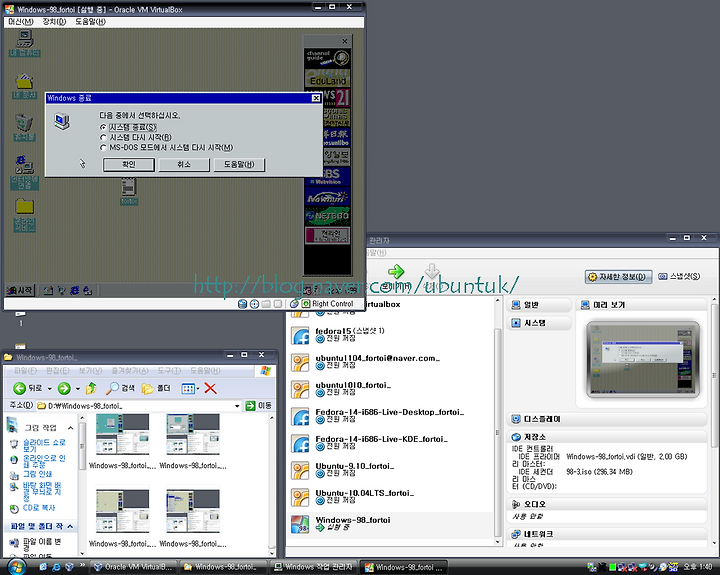Click the forward arrow button in Explorer
Viewport: 720px width, 575px height.
pos(64,389)
